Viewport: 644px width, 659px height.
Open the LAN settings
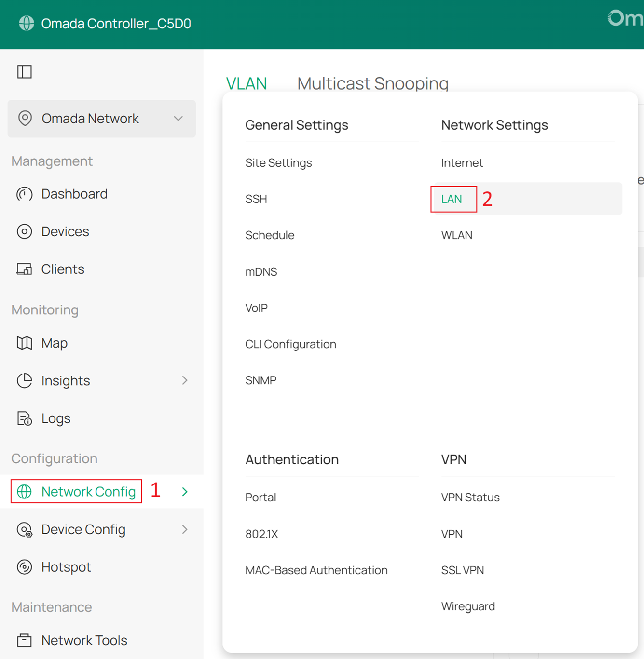click(453, 199)
